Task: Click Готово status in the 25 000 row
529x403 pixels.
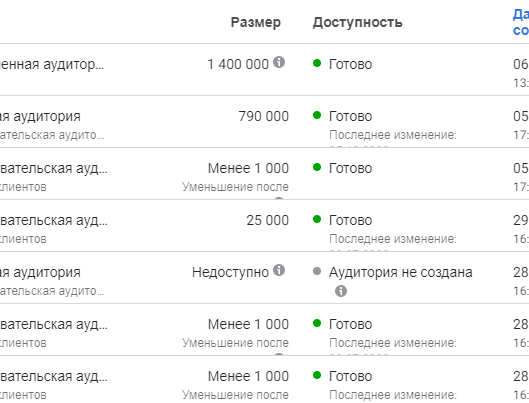Action: coord(351,220)
